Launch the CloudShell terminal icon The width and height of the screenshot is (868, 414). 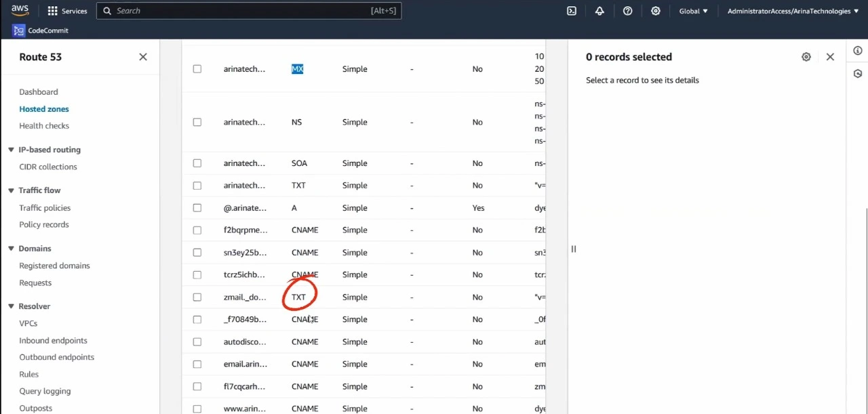(572, 11)
